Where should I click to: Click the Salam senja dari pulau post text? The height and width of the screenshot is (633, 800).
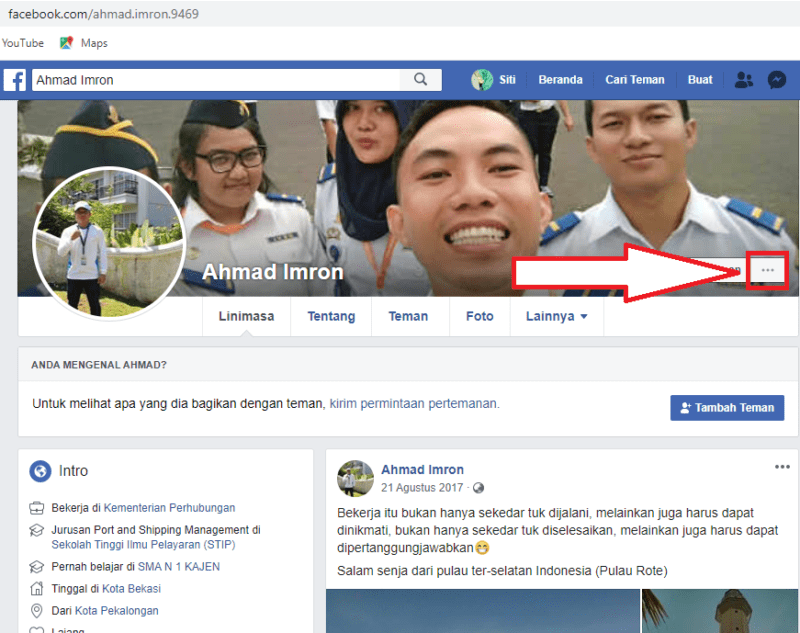pyautogui.click(x=502, y=570)
